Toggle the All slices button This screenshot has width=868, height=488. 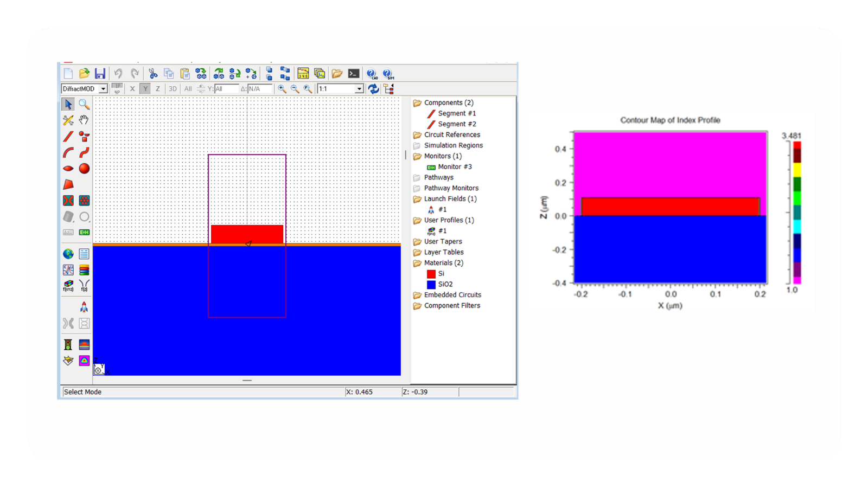[188, 89]
